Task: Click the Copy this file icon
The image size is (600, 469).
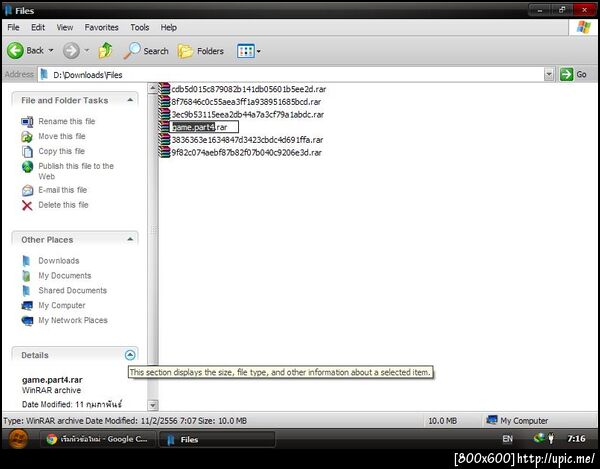Action: pyautogui.click(x=27, y=151)
